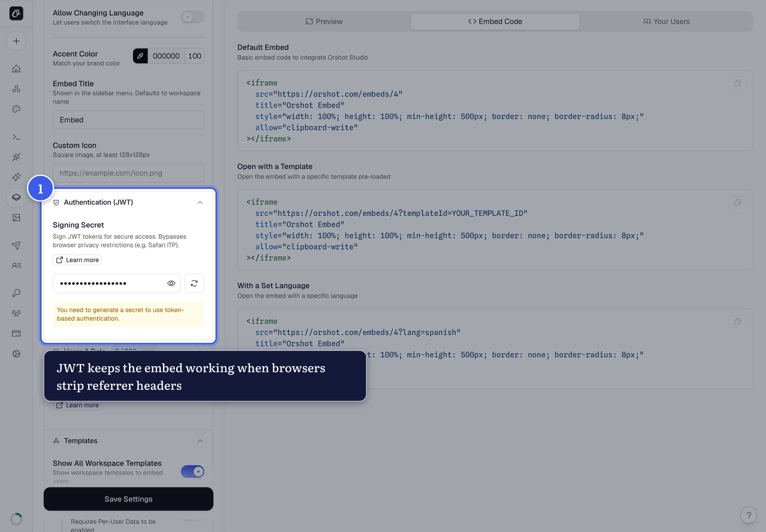
Task: Switch to the Embed Code tab
Action: pyautogui.click(x=495, y=22)
